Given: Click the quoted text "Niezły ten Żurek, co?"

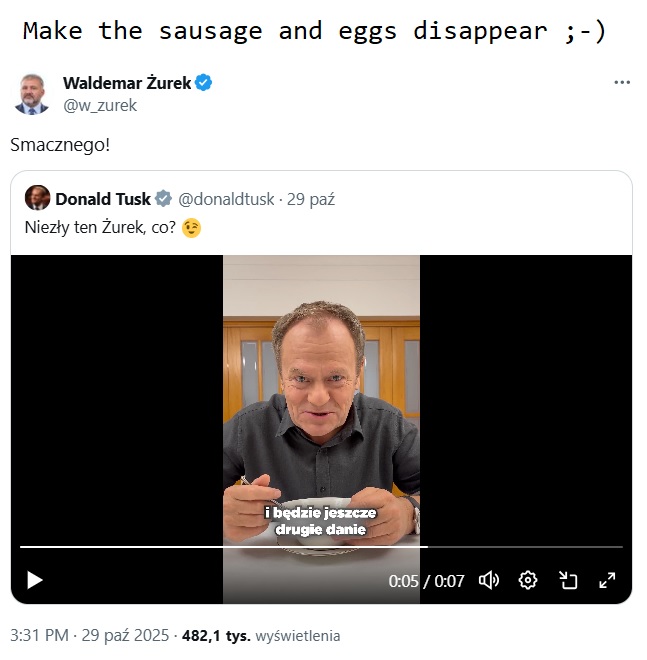Looking at the screenshot, I should point(101,227).
